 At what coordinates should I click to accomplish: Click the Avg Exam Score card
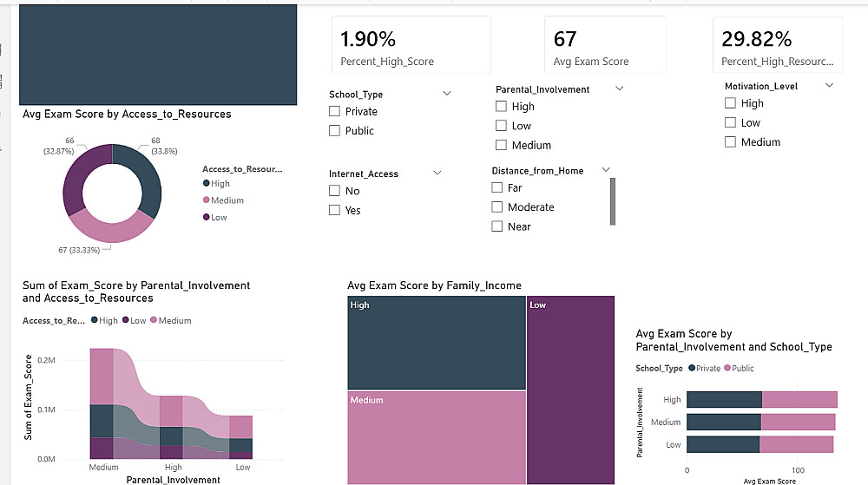point(604,45)
